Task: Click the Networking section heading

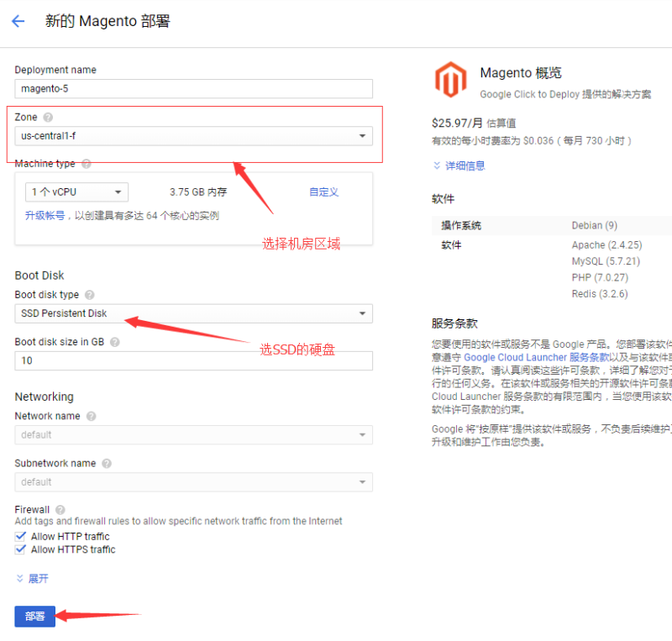Action: pyautogui.click(x=45, y=397)
